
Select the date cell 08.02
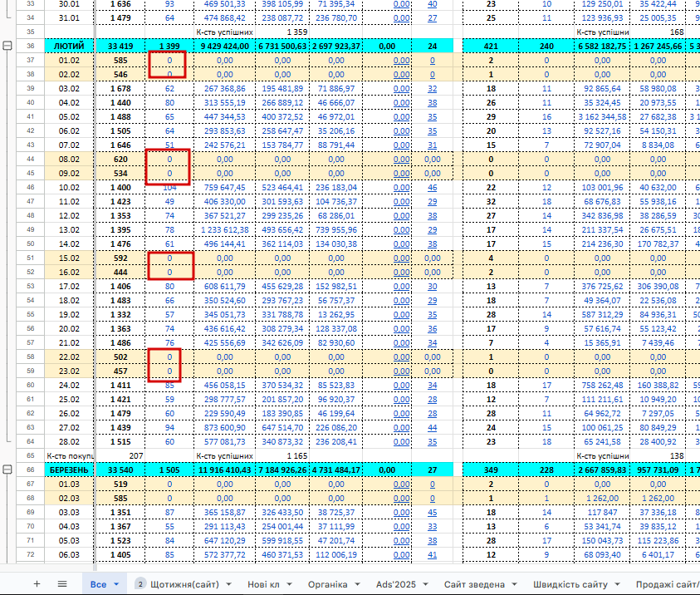coord(69,159)
